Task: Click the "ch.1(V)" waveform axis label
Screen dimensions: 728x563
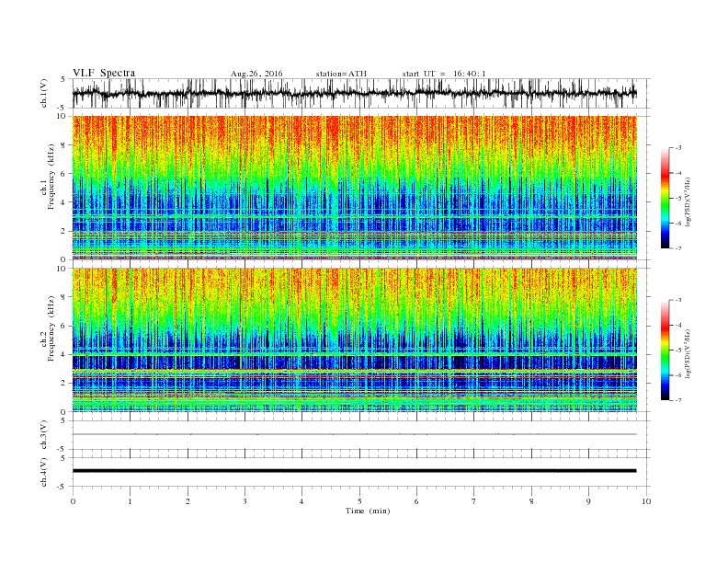Action: pyautogui.click(x=44, y=93)
